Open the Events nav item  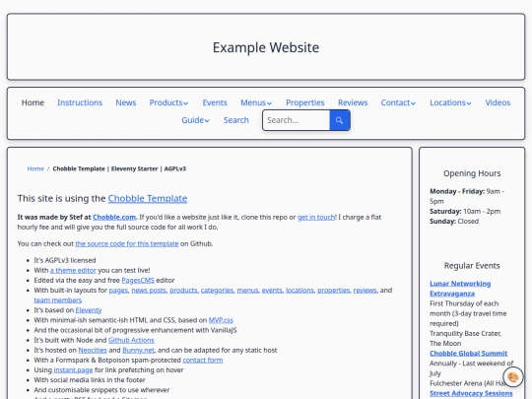215,102
